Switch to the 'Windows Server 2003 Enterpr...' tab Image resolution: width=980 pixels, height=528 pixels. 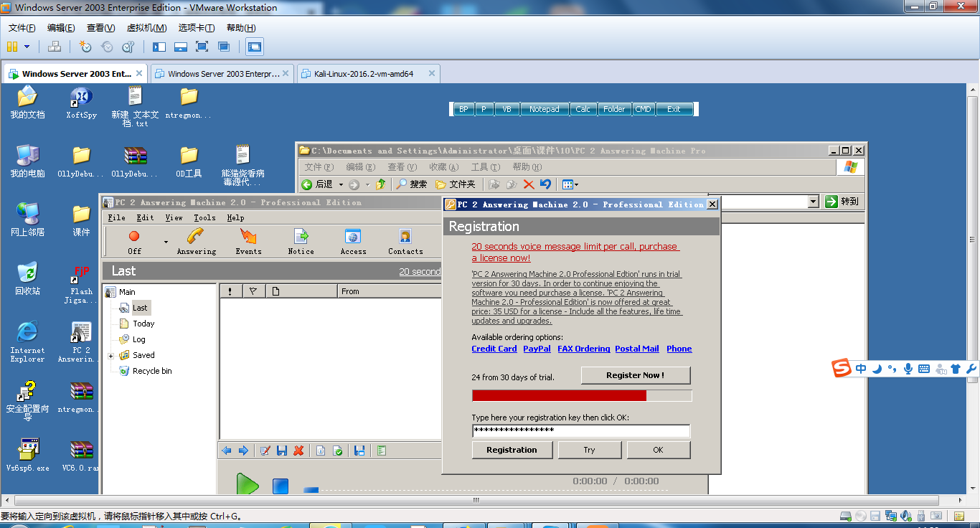(222, 73)
